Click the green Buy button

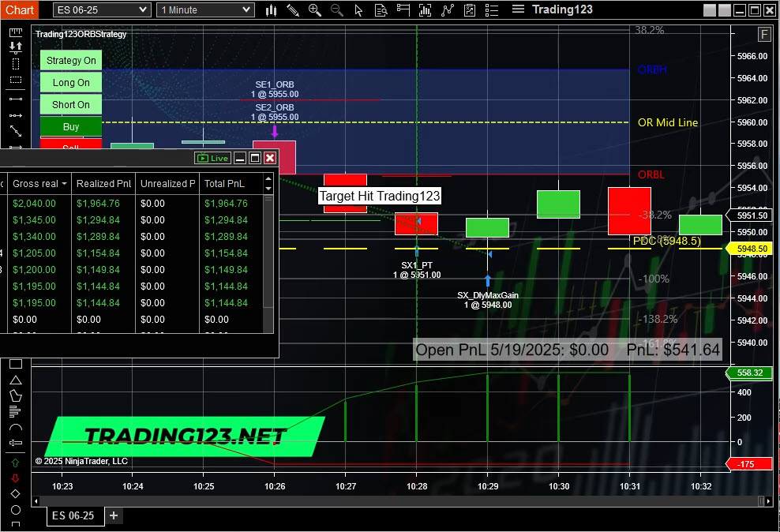click(x=71, y=127)
